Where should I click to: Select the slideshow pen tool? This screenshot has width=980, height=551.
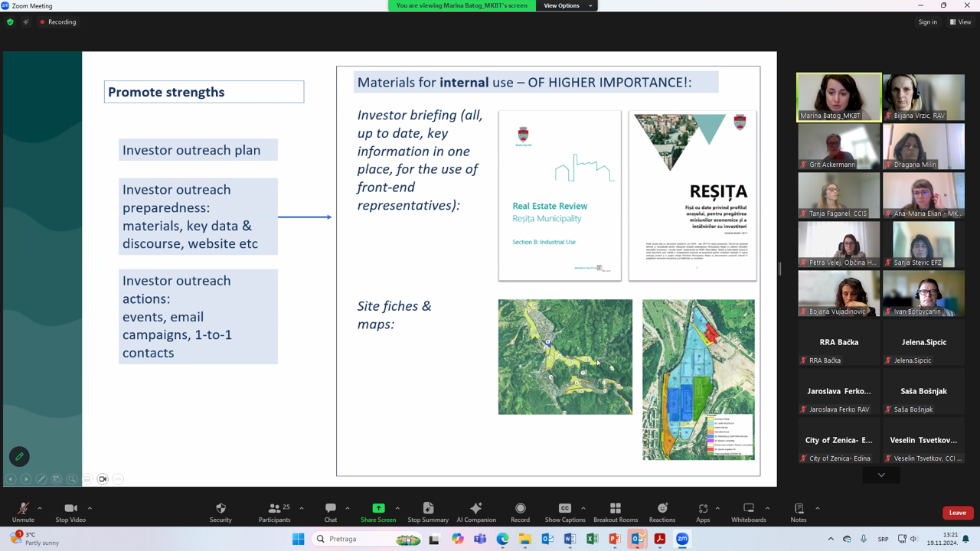(41, 479)
